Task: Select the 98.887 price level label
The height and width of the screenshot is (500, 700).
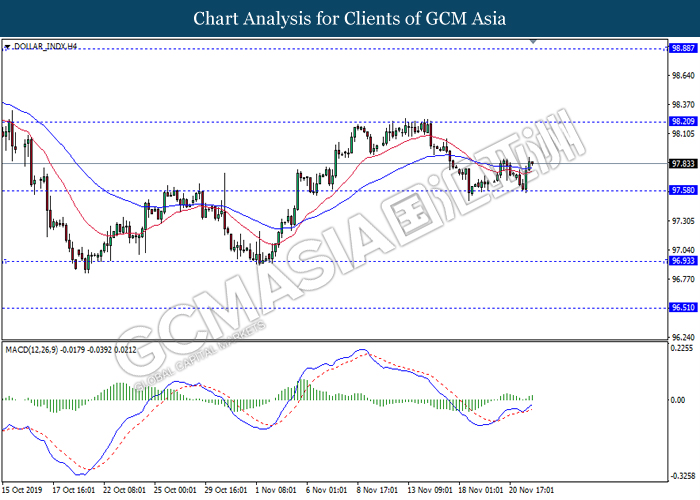Action: click(683, 48)
